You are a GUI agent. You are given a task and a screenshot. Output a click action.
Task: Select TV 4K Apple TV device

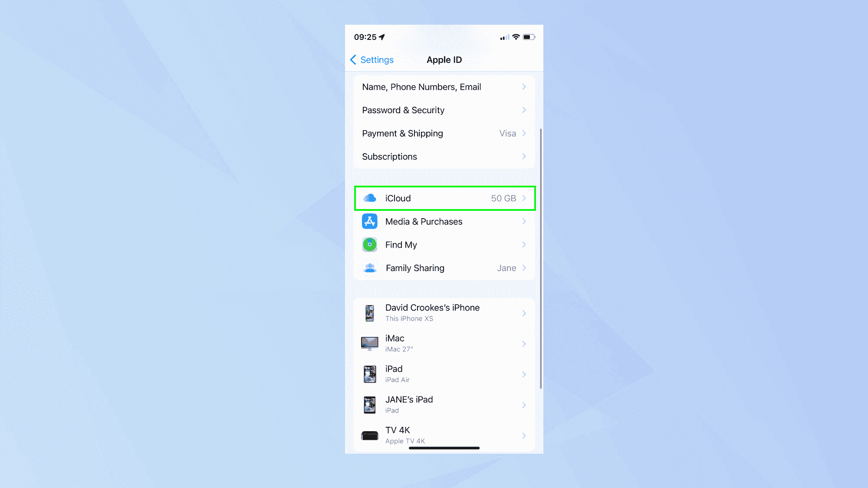coord(444,434)
